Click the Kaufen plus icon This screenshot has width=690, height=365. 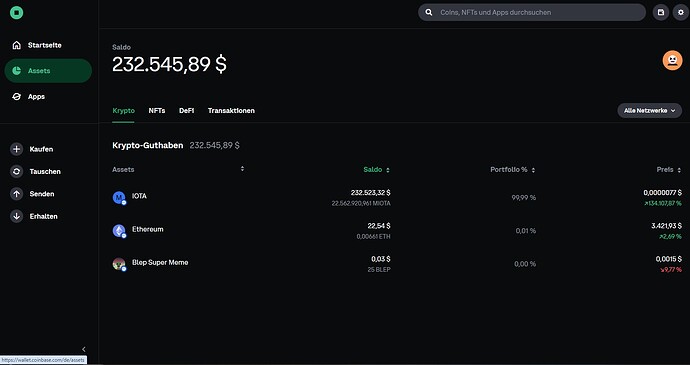(x=16, y=149)
